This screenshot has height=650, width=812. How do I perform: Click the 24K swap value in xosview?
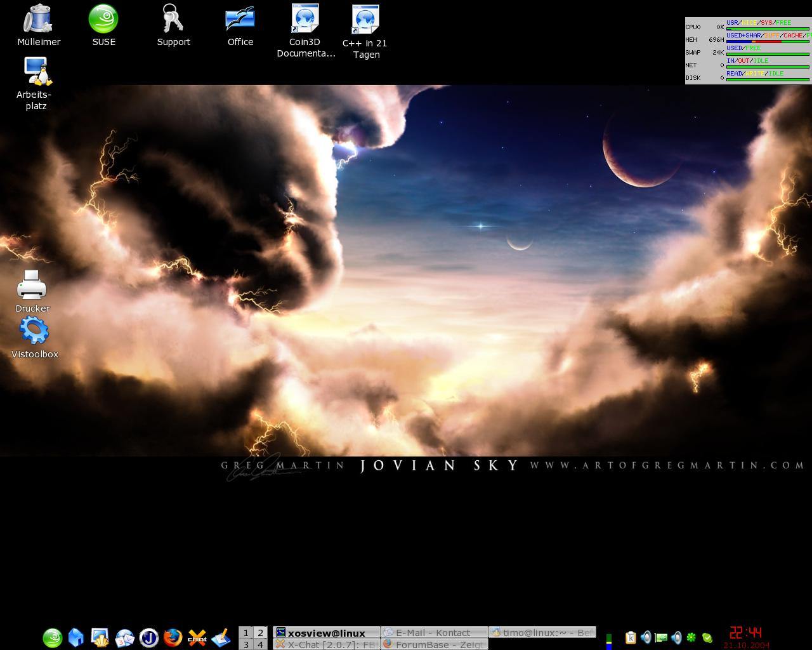[x=717, y=52]
